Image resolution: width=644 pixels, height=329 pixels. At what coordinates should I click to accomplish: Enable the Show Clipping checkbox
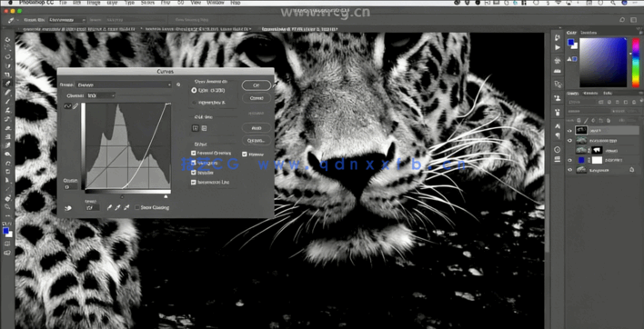click(x=137, y=207)
